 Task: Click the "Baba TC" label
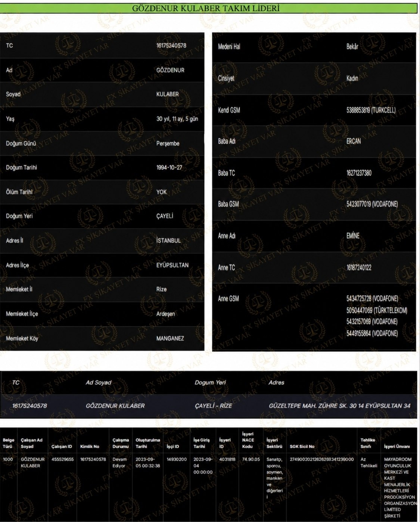pyautogui.click(x=226, y=173)
